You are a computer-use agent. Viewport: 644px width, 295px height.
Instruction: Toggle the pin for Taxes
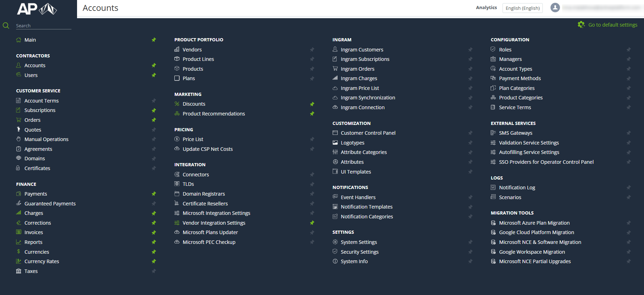coord(154,271)
